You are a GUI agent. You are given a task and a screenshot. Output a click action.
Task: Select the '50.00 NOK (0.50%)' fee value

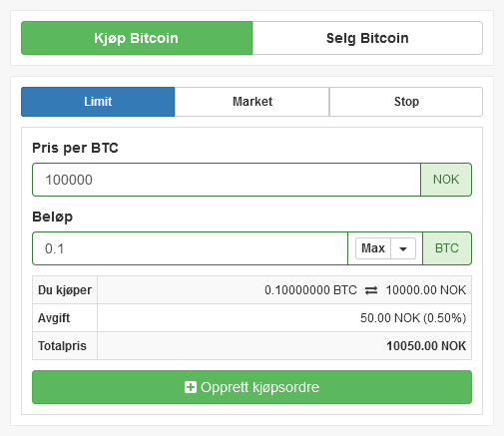413,318
